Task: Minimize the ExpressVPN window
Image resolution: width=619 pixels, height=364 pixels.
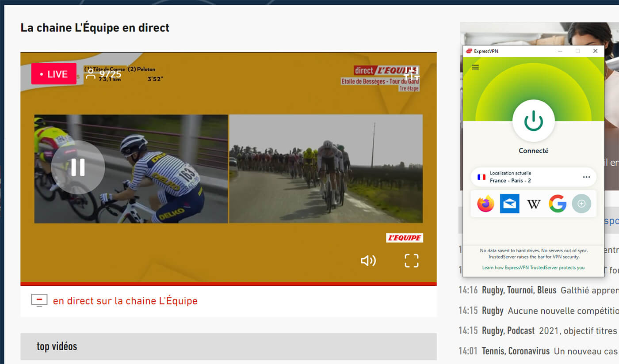Action: [x=561, y=51]
